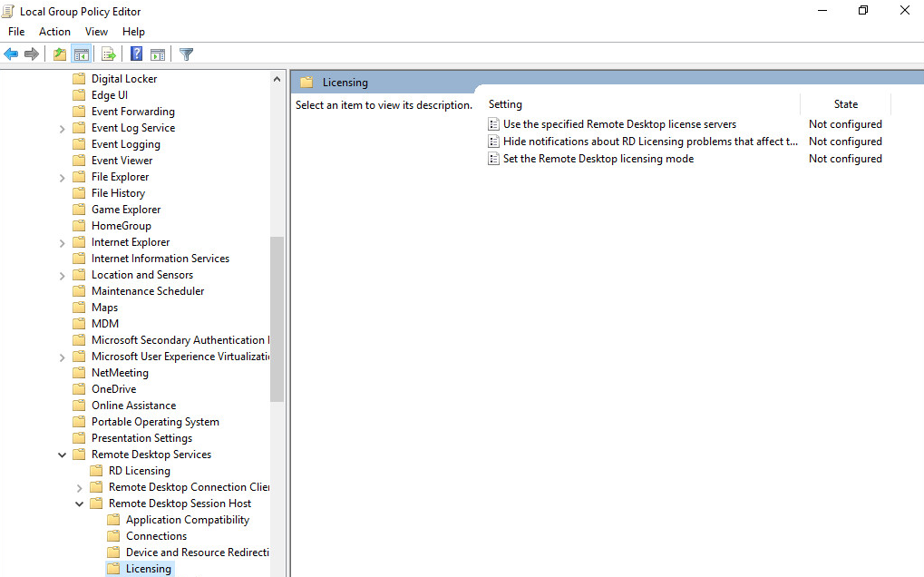Click the tree pane vertical scrollbar thumb
The height and width of the screenshot is (577, 924).
277,318
